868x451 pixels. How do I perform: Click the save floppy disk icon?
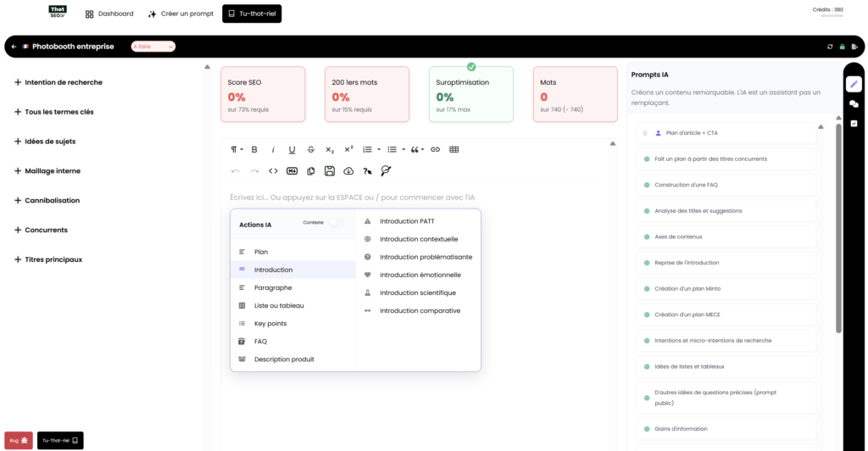coord(330,170)
